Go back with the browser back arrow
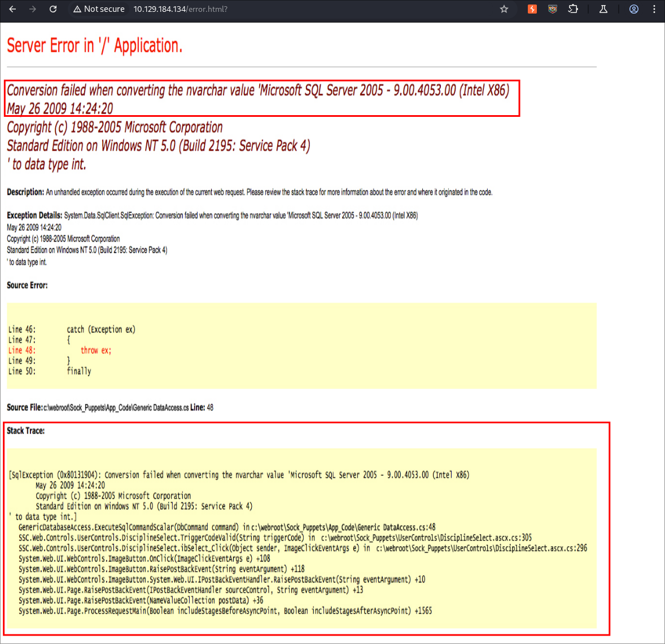This screenshot has width=665, height=644. [13, 9]
